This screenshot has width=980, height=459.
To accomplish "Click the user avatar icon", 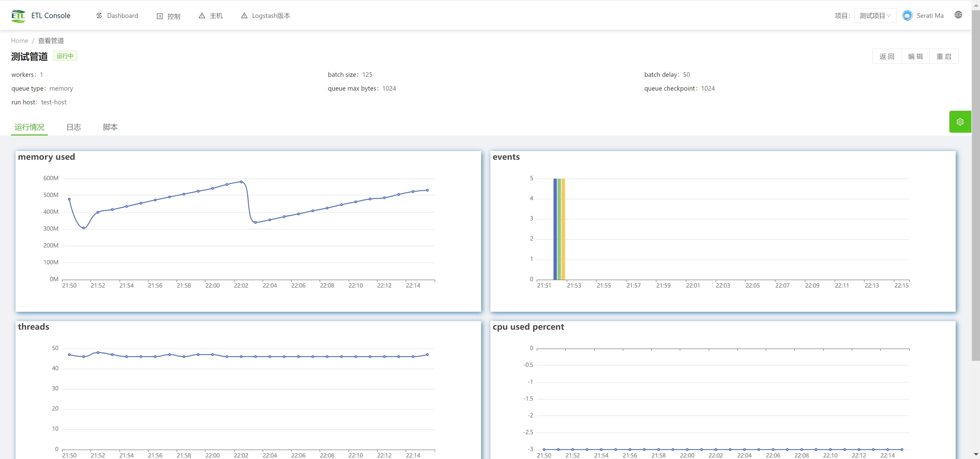I will pos(907,16).
